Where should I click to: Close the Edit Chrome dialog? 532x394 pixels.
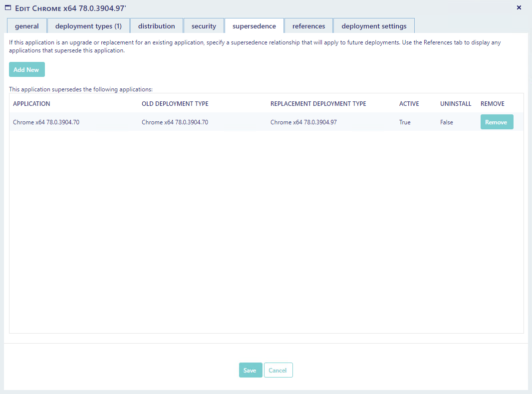click(x=519, y=7)
